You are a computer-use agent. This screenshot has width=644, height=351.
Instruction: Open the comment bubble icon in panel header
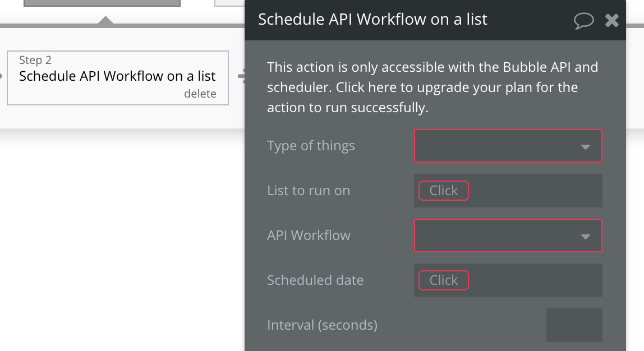[x=584, y=21]
